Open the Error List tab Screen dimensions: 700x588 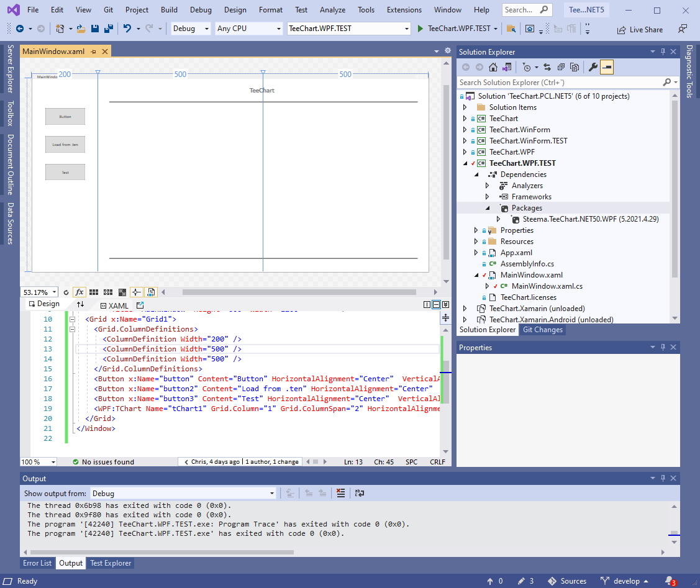click(x=37, y=563)
